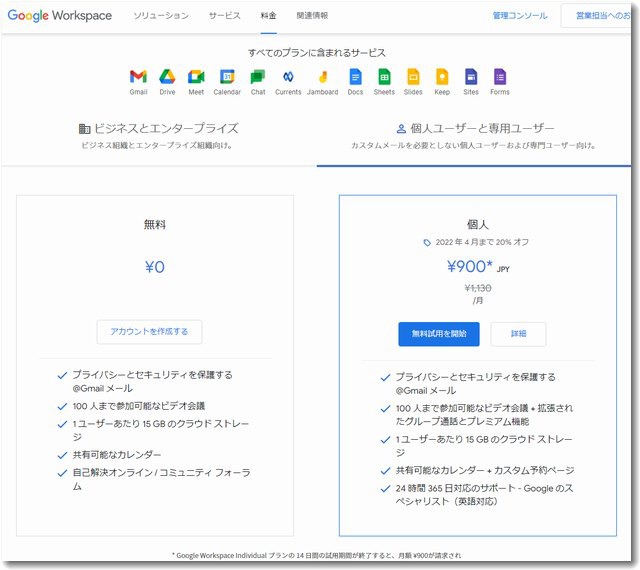Click the 個人 plan heading
This screenshot has height=570, width=640.
point(478,225)
